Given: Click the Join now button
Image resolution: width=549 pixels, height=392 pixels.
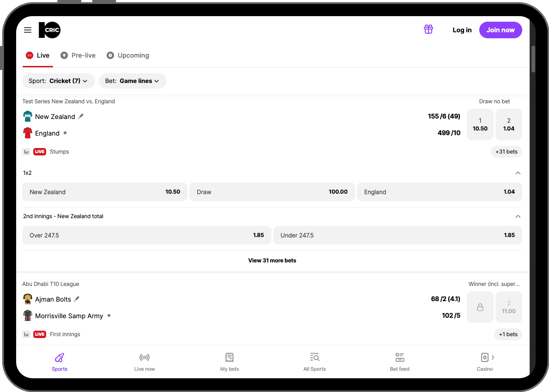Looking at the screenshot, I should pyautogui.click(x=501, y=30).
